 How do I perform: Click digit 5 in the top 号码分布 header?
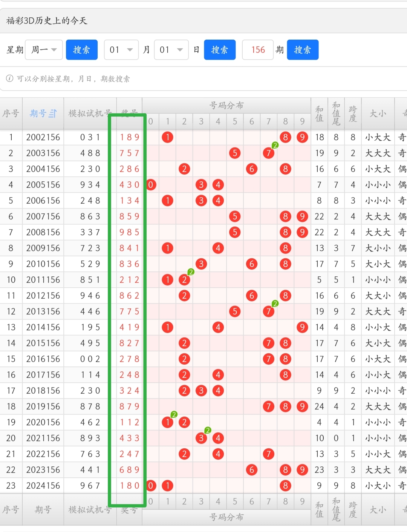(x=235, y=121)
